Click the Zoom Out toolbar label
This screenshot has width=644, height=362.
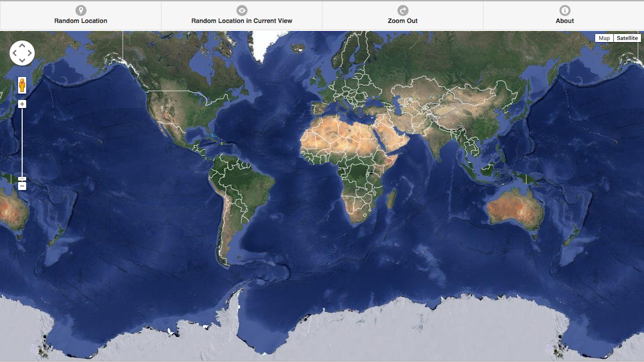point(403,21)
